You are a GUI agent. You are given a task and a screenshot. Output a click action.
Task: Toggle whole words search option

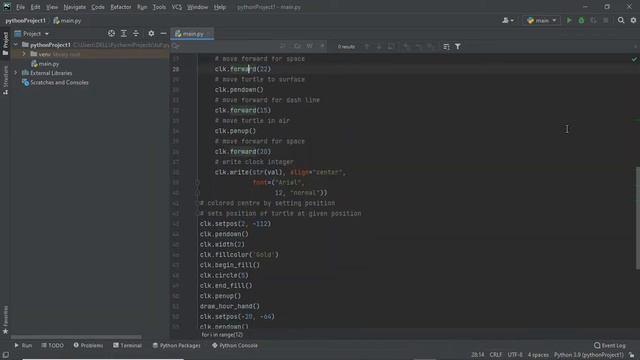coord(310,46)
